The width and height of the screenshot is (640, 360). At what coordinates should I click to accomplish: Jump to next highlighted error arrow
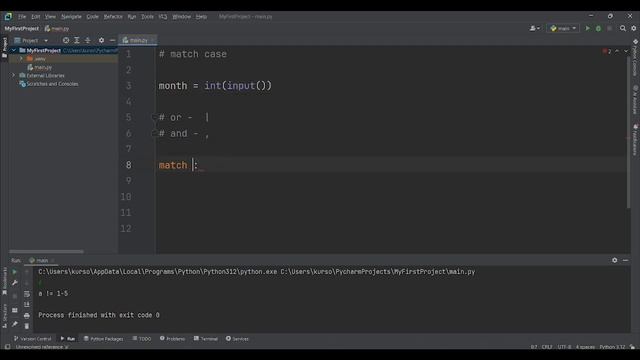point(626,51)
